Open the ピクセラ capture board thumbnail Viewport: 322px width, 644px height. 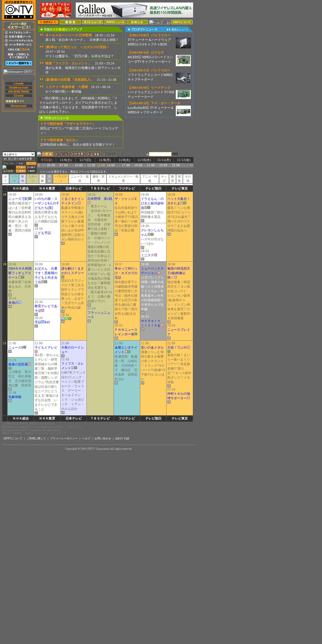click(x=183, y=60)
